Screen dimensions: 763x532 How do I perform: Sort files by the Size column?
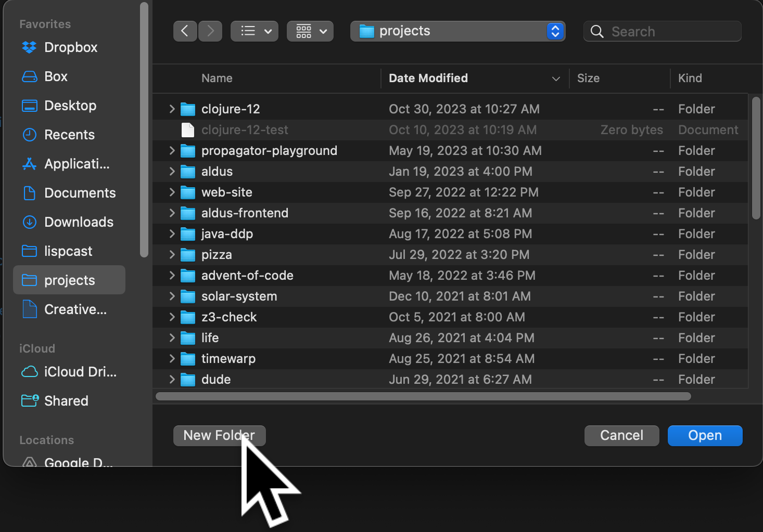pos(588,78)
